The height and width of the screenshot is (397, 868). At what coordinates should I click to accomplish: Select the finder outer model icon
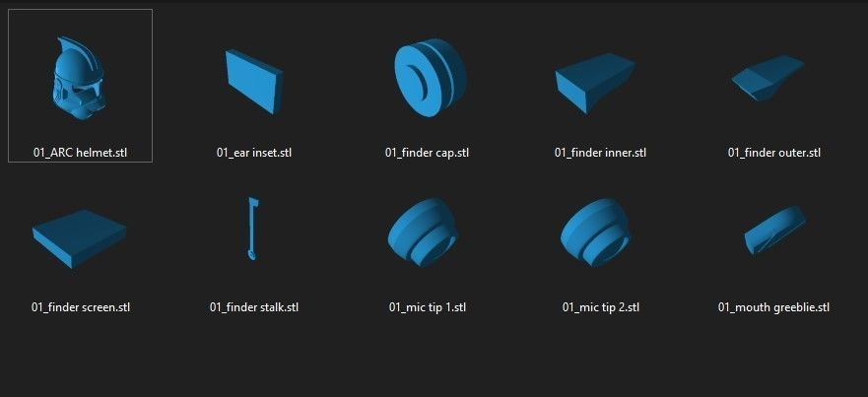point(768,78)
